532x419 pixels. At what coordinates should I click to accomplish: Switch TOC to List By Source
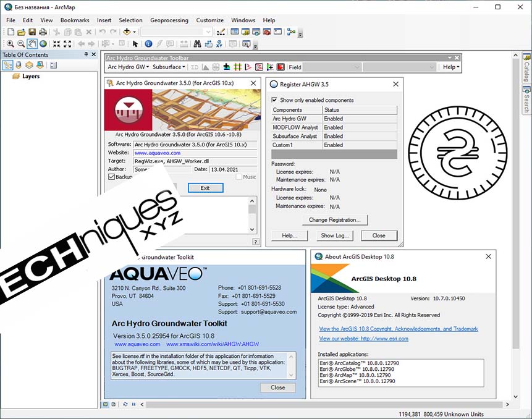point(19,65)
